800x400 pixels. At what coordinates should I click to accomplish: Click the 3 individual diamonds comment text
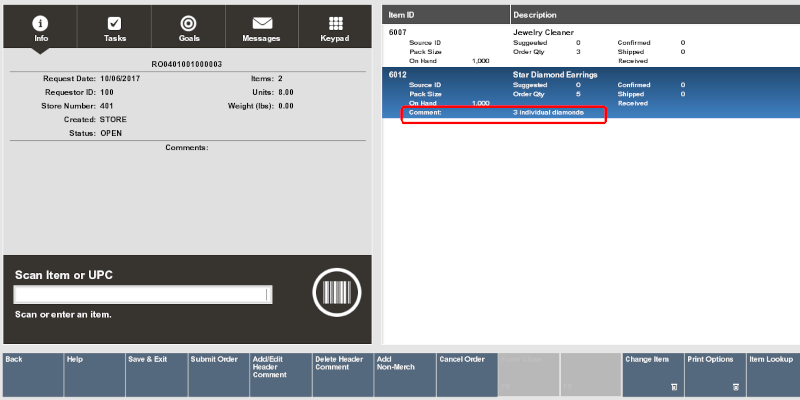pos(548,112)
